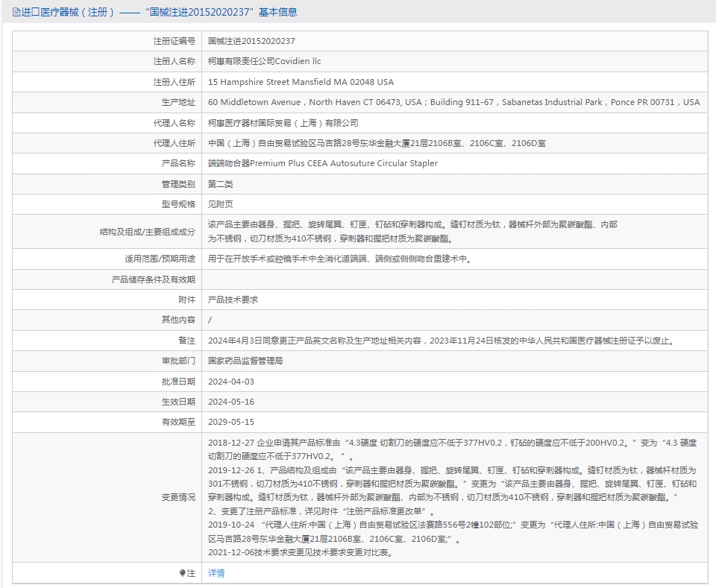This screenshot has width=716, height=588.
Task: Click the 其他内容 label
Action: (x=178, y=320)
